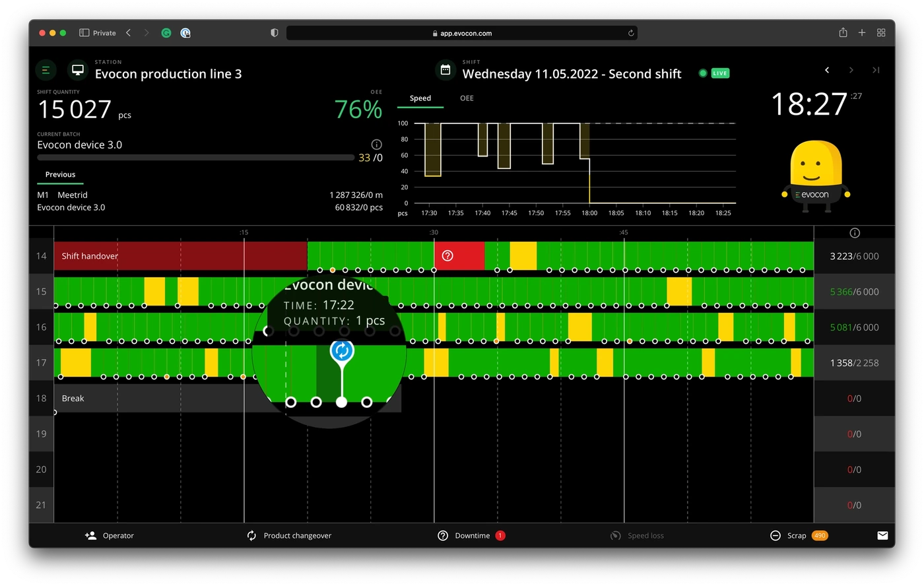924x586 pixels.
Task: Click the Wednesday 11.05.2022 - Second shift title
Action: (572, 74)
